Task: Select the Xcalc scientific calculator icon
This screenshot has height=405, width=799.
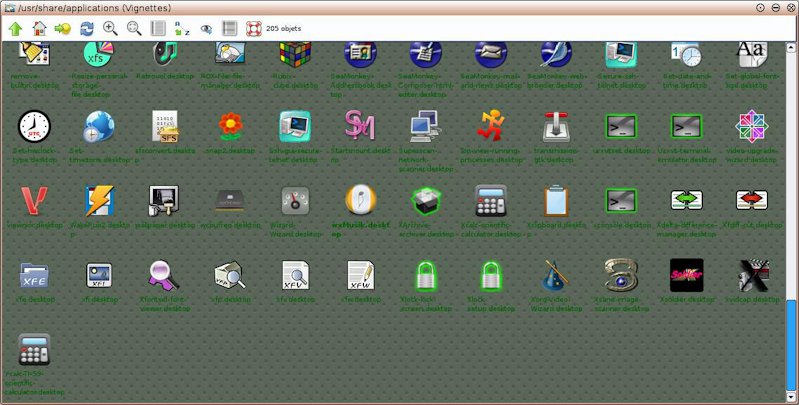Action: [x=491, y=201]
